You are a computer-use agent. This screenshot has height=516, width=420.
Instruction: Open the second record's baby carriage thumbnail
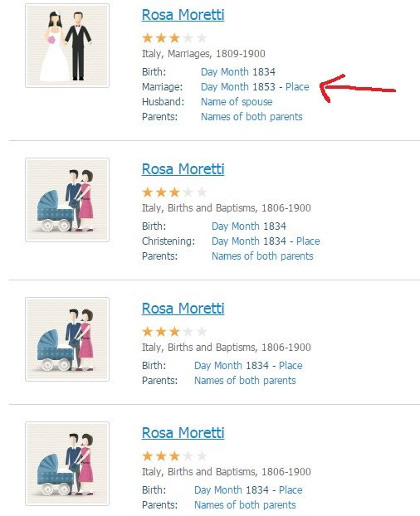(x=67, y=200)
